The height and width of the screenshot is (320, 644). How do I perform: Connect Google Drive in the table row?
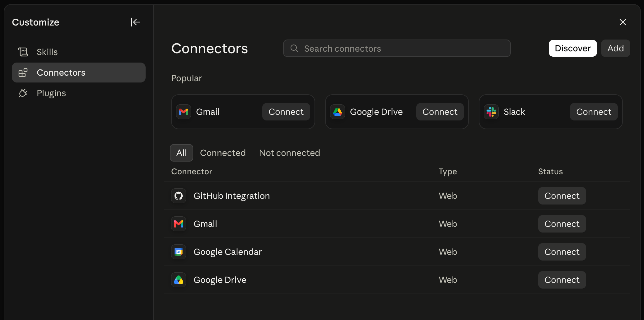562,280
